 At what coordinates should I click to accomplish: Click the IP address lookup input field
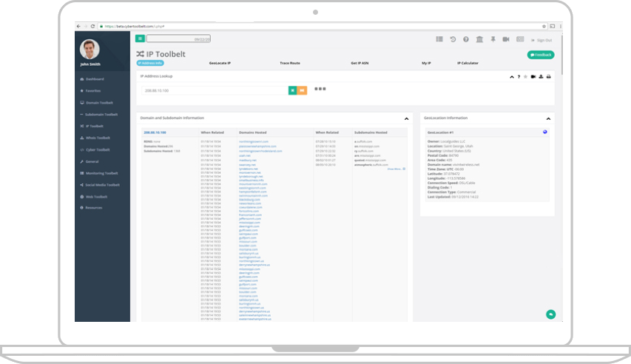[x=214, y=90]
